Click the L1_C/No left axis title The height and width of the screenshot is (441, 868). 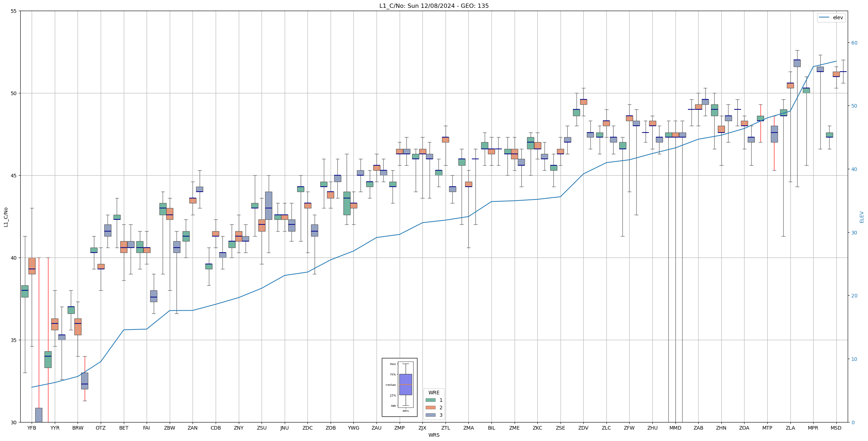[x=6, y=217]
